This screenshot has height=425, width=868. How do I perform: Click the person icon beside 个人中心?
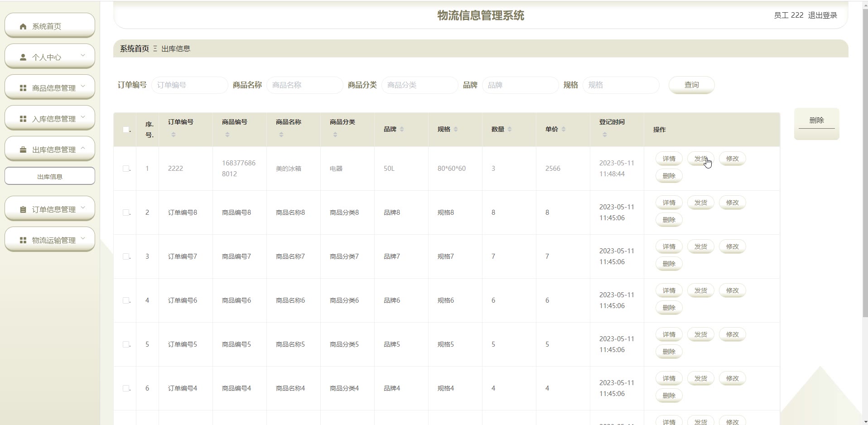point(23,57)
